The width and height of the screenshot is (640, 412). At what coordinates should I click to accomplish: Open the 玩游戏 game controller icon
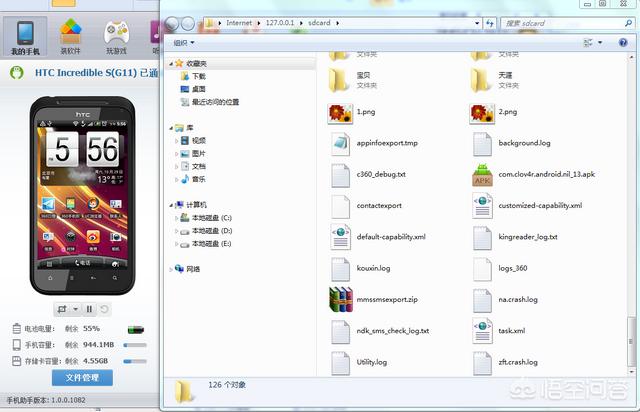point(116,37)
